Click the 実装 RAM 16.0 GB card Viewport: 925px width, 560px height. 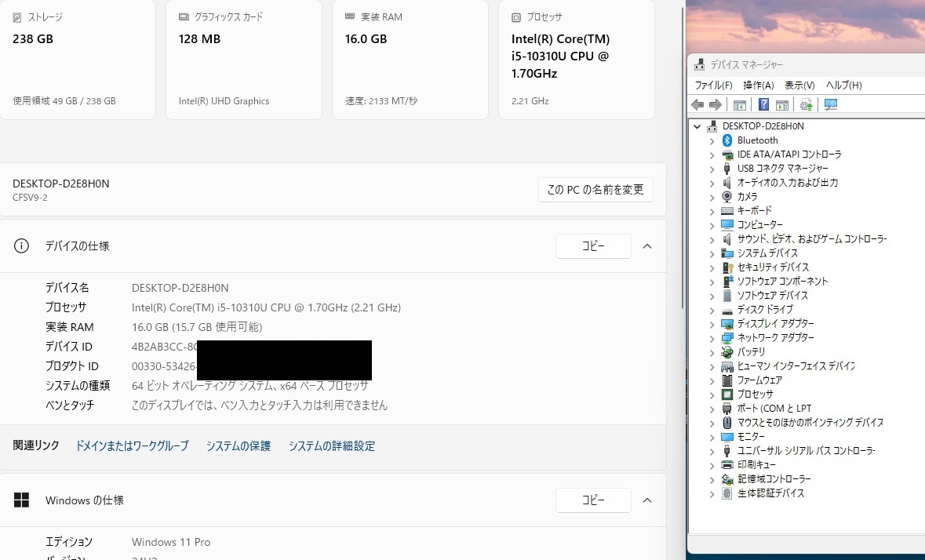pos(410,59)
